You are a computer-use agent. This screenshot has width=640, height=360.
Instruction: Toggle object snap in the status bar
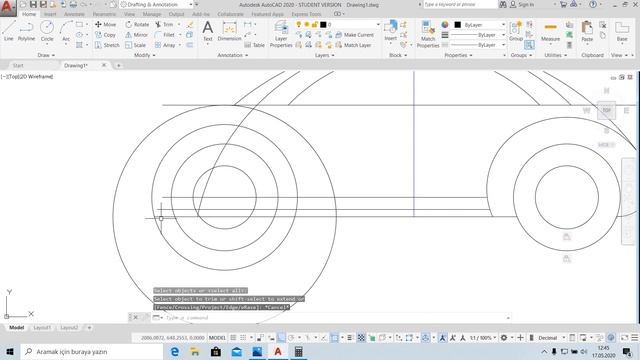[x=334, y=338]
